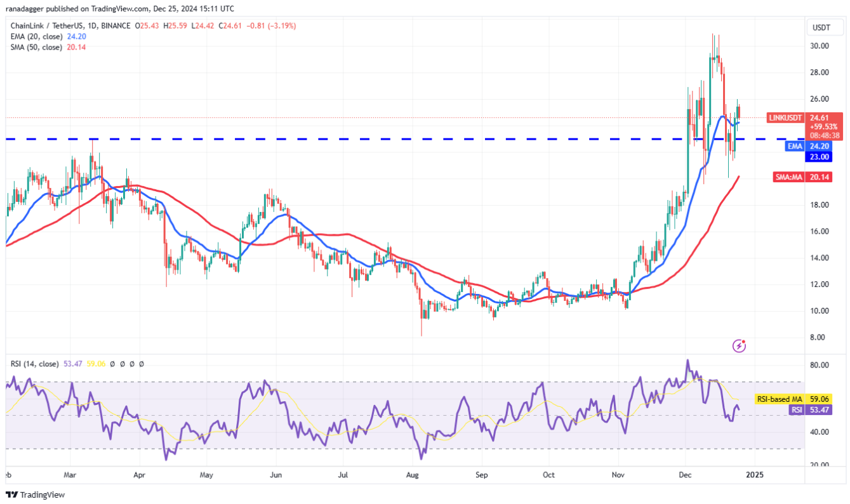
Task: Click the Aug label on time axis
Action: pyautogui.click(x=413, y=475)
